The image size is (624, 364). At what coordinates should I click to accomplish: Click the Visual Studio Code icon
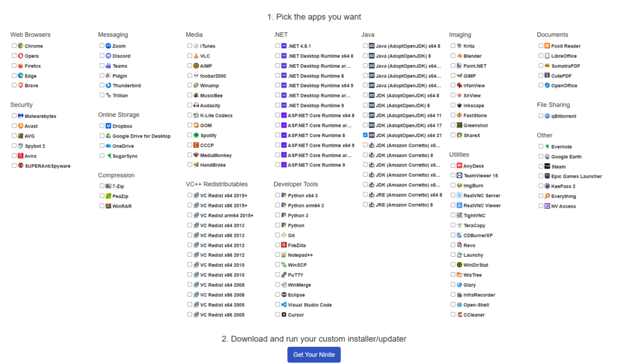(x=283, y=305)
